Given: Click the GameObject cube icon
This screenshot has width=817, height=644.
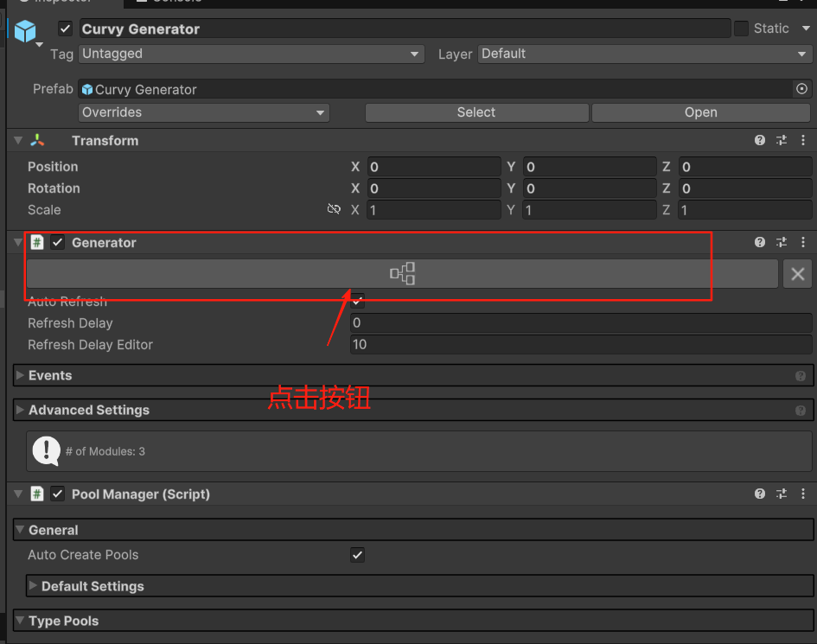Looking at the screenshot, I should pyautogui.click(x=25, y=31).
